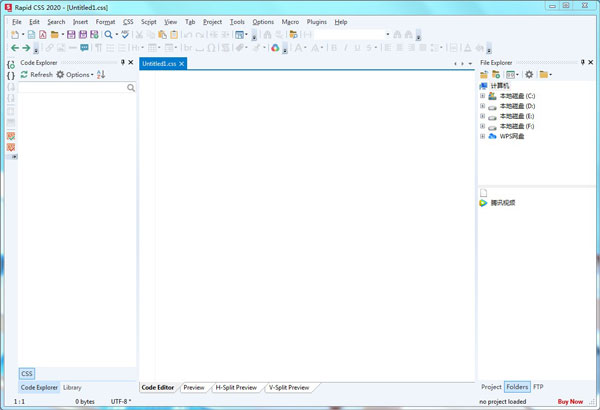Click the Search magnifier icon in toolbar
The height and width of the screenshot is (410, 600).
pos(109,35)
